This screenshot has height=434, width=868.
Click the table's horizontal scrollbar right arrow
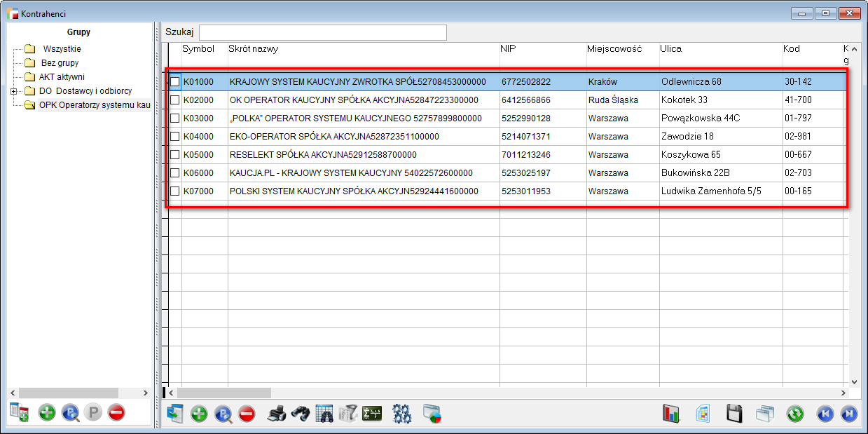click(843, 393)
